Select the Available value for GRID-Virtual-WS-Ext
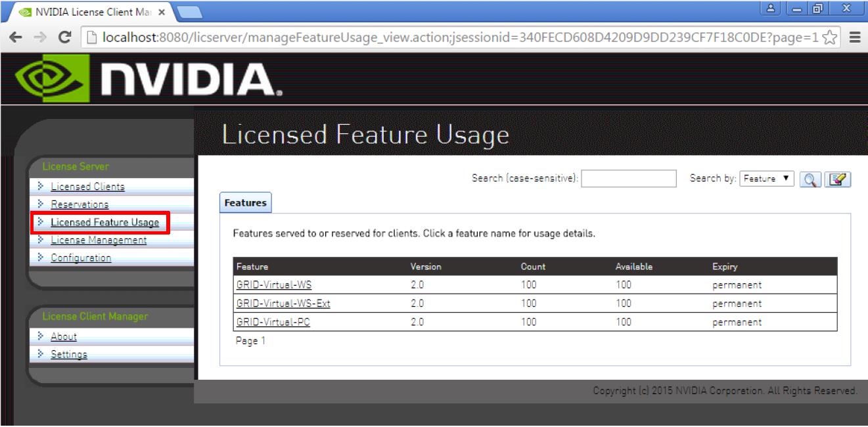This screenshot has height=427, width=868. (623, 303)
